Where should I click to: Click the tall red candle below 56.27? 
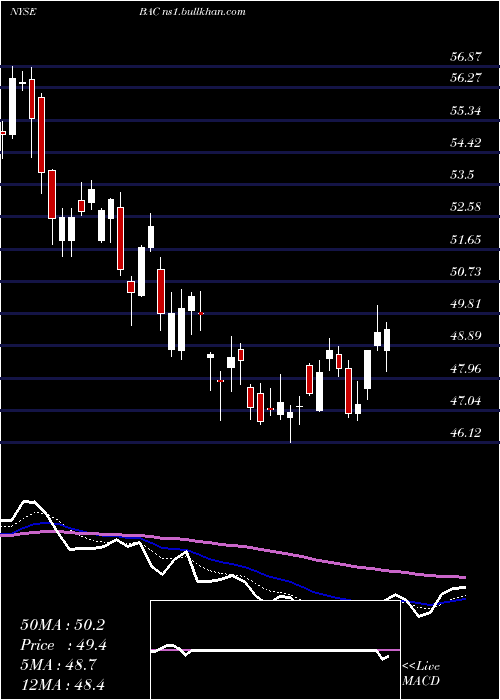coord(42,135)
